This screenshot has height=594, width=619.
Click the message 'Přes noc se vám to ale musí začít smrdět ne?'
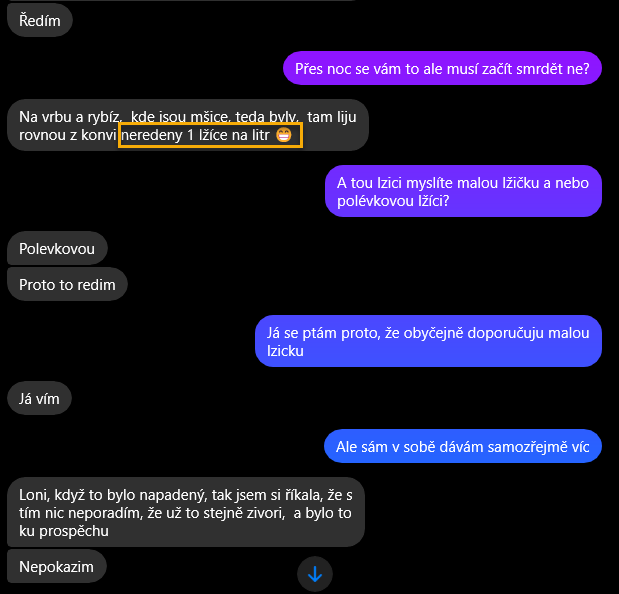(442, 69)
